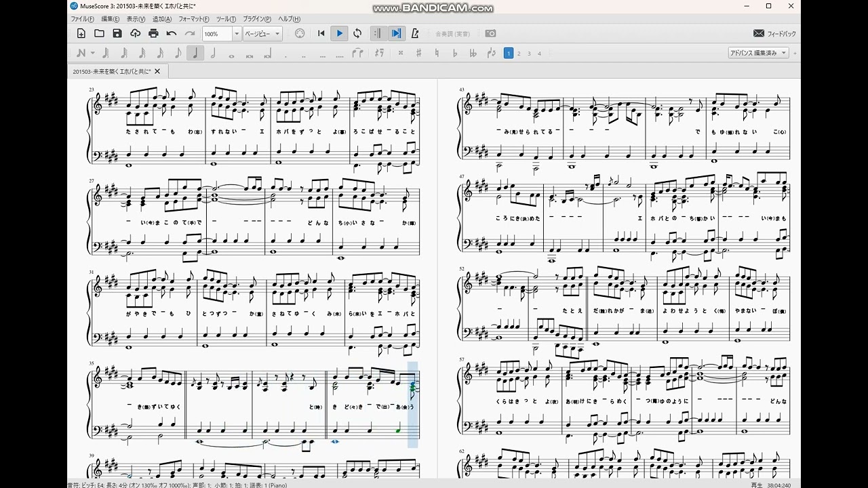This screenshot has height=488, width=868.
Task: Toggle the metronome icon
Action: click(415, 33)
